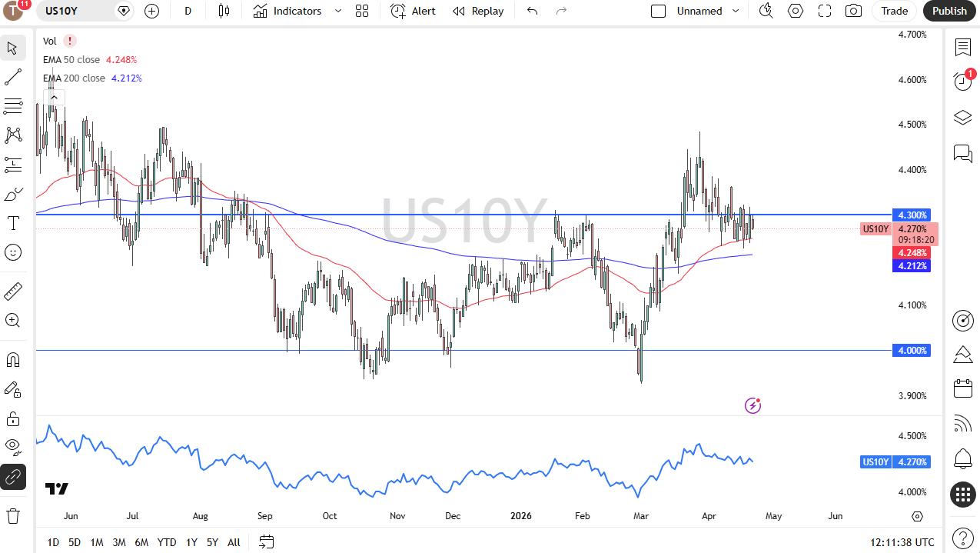Open the emoji icons tool
Screen dimensions: 980x553
click(x=13, y=252)
